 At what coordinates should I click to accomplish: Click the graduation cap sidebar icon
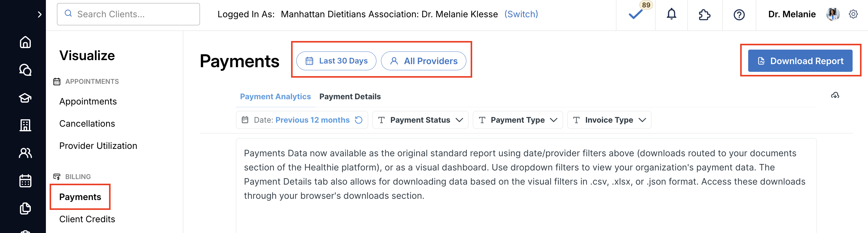click(x=25, y=98)
